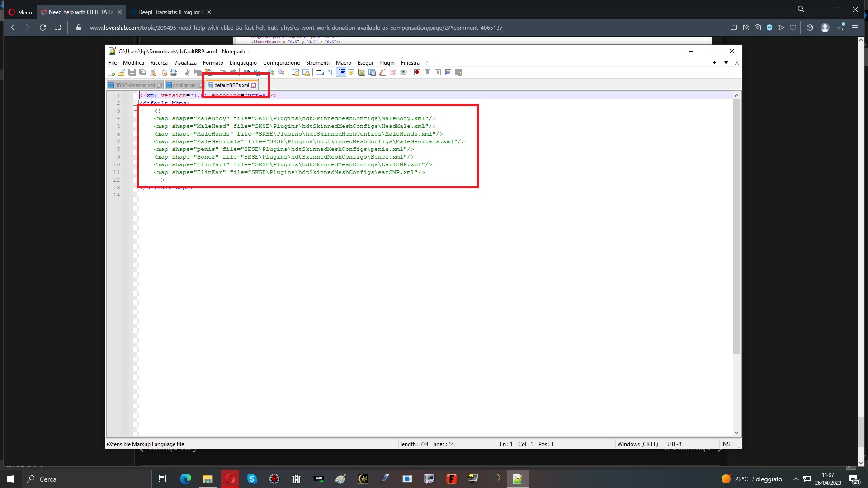Viewport: 868px width, 488px height.
Task: Switch to the DeepL Translate browser tab
Action: [170, 12]
